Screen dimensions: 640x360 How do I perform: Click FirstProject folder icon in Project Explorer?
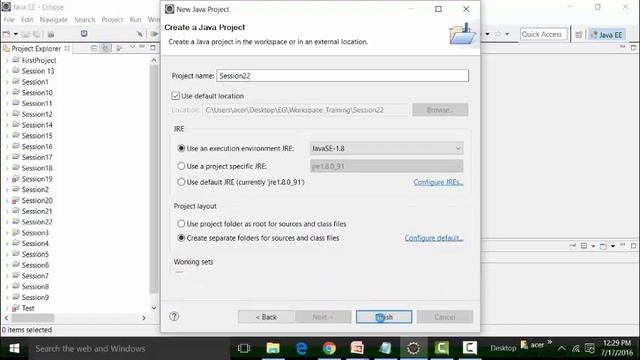click(16, 60)
